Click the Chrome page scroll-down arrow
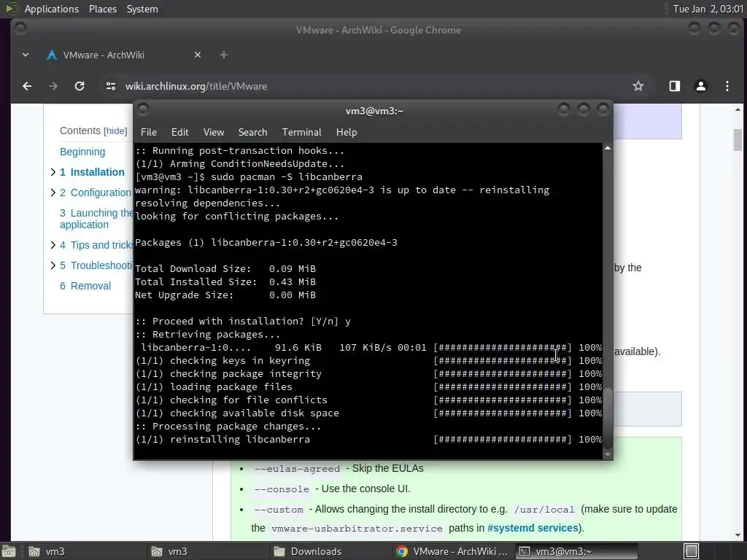Viewport: 747px width, 560px height. (x=738, y=535)
